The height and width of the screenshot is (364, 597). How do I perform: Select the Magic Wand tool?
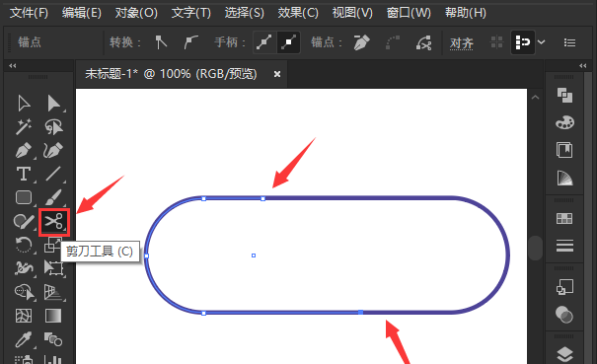click(x=24, y=127)
